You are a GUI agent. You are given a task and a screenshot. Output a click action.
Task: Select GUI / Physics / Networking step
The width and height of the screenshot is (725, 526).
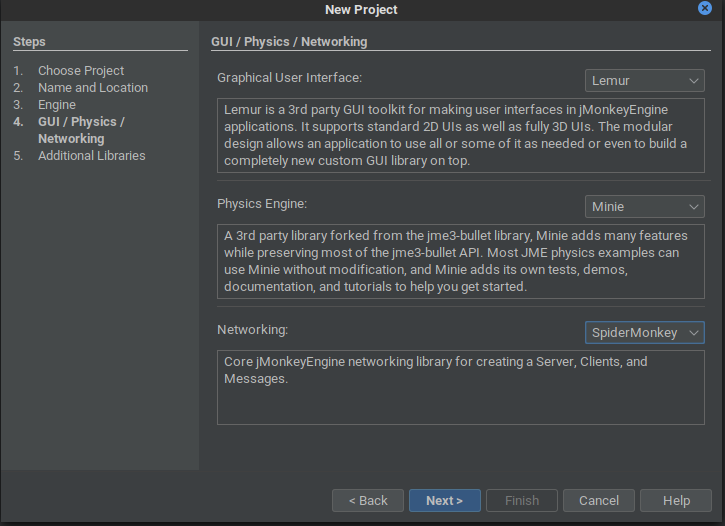click(x=81, y=130)
